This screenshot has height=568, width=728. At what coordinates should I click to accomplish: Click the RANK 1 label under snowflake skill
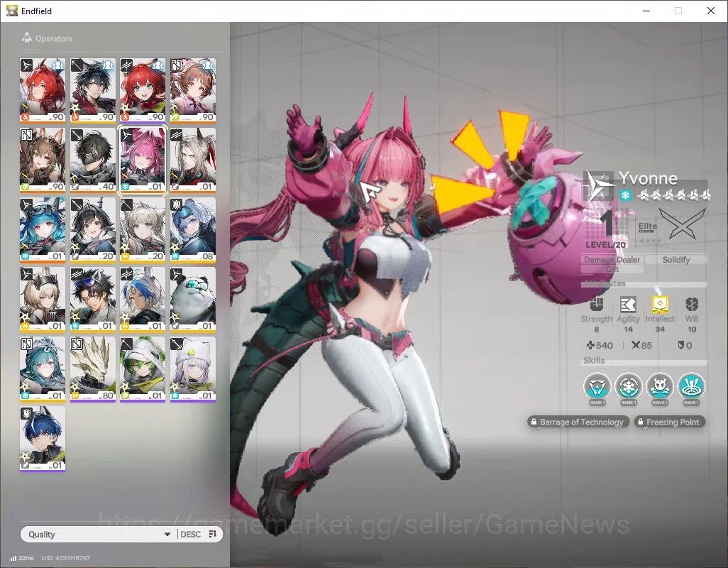tap(628, 402)
